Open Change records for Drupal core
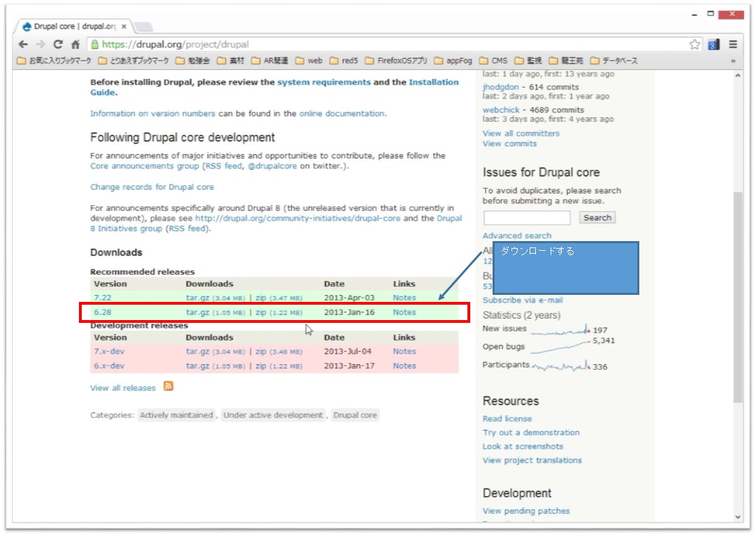This screenshot has height=536, width=756. 152,187
